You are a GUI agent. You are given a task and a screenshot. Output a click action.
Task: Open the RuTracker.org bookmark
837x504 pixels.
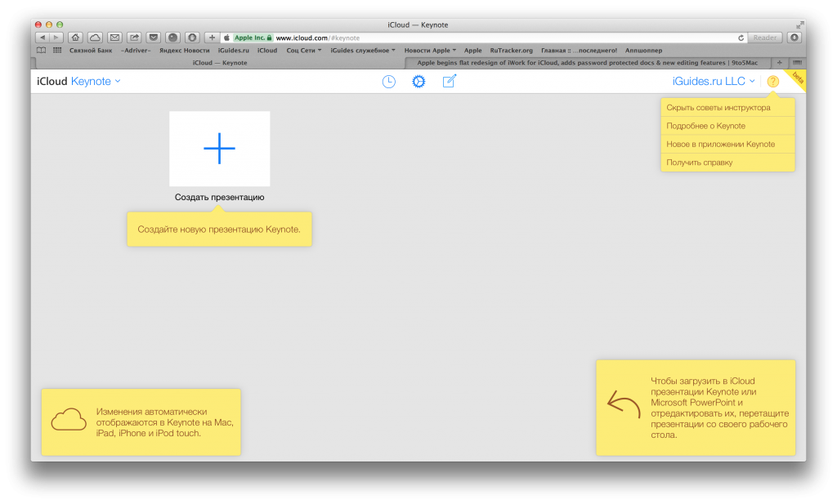pos(512,50)
